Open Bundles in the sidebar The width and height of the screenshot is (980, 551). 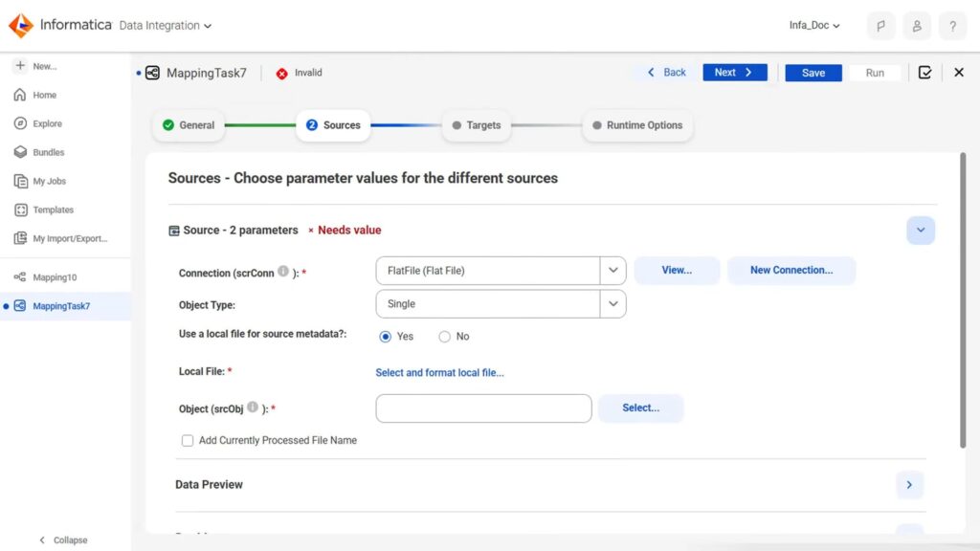[39, 152]
